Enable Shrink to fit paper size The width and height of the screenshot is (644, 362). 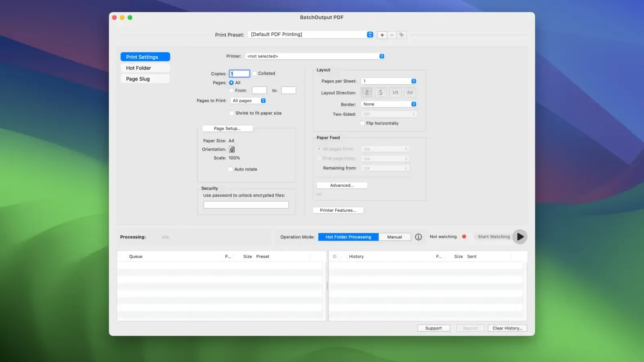pos(231,113)
